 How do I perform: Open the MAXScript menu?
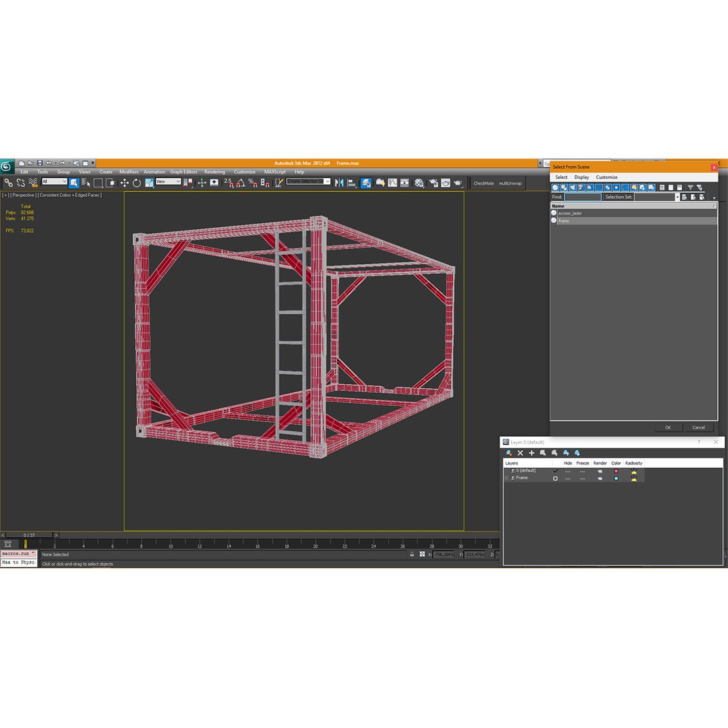[x=275, y=172]
